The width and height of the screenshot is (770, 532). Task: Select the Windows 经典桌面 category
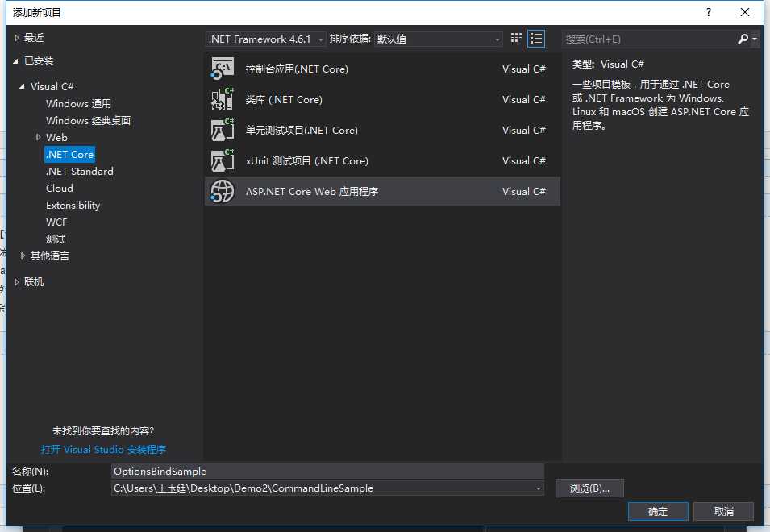click(89, 120)
